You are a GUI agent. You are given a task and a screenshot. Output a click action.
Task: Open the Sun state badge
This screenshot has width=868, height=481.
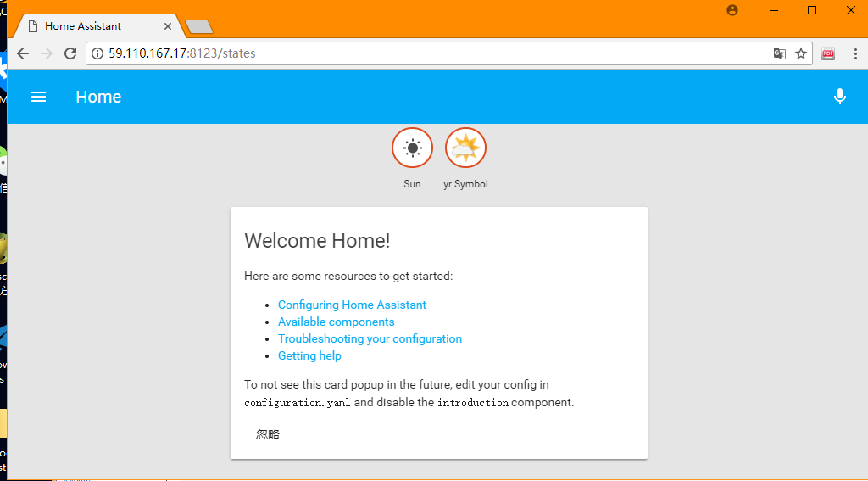[413, 148]
